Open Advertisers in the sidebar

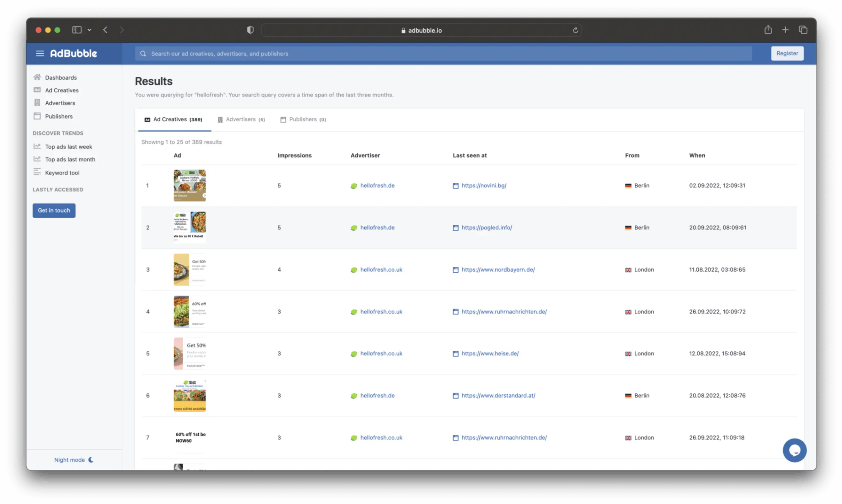[x=60, y=103]
